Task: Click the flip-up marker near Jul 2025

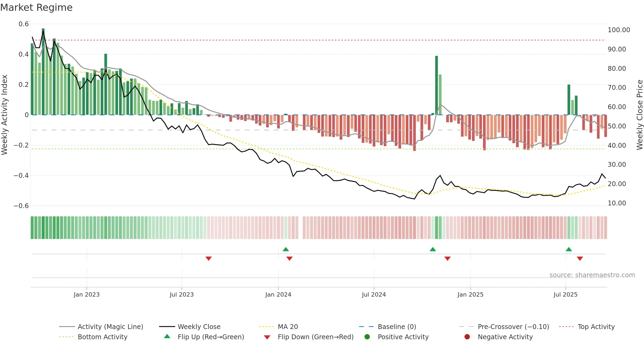Action: click(x=569, y=249)
